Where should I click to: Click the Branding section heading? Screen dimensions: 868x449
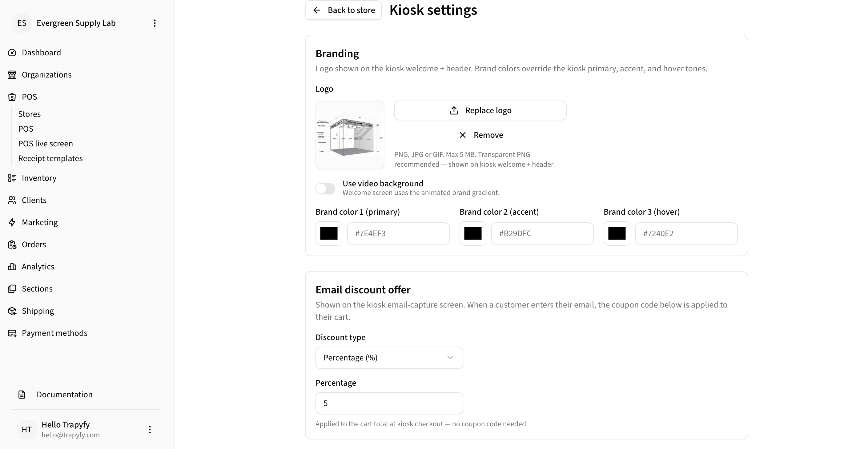pyautogui.click(x=337, y=54)
